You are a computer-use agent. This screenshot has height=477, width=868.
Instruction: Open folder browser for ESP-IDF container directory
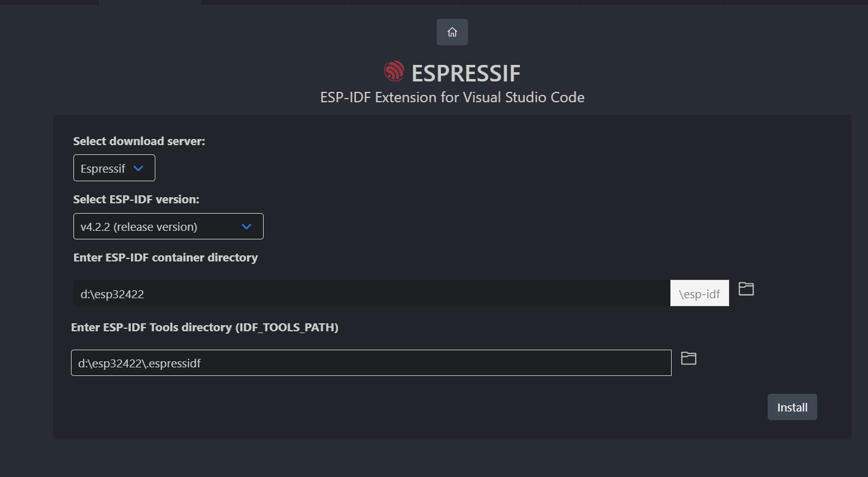coord(746,289)
